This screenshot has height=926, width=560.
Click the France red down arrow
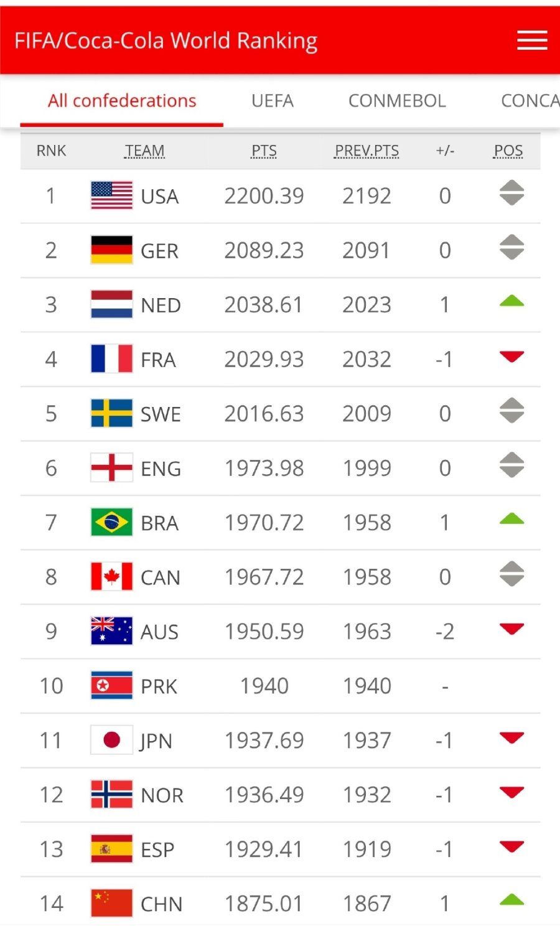pos(511,357)
